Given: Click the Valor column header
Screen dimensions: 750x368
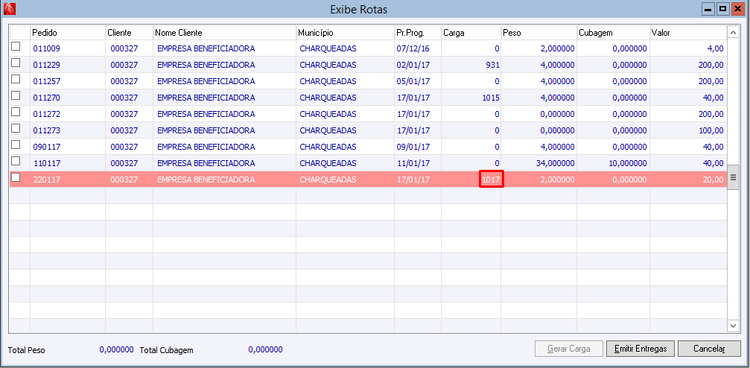Looking at the screenshot, I should (688, 33).
